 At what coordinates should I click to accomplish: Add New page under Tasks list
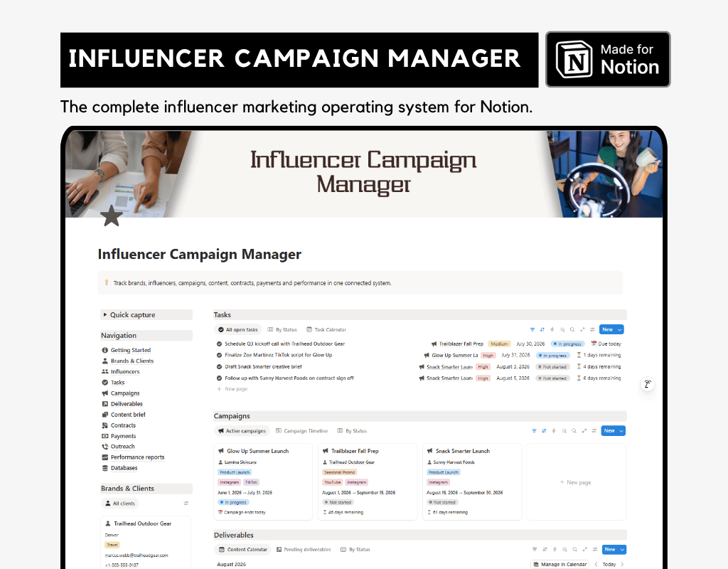[x=232, y=389]
